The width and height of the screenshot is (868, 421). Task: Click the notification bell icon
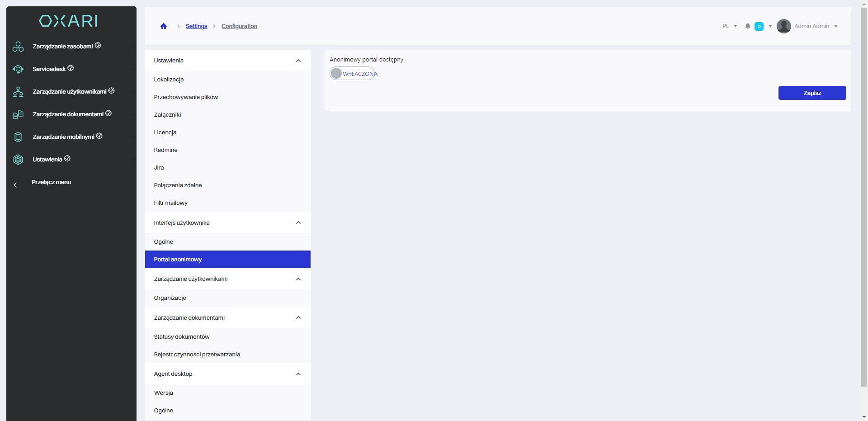(x=747, y=26)
